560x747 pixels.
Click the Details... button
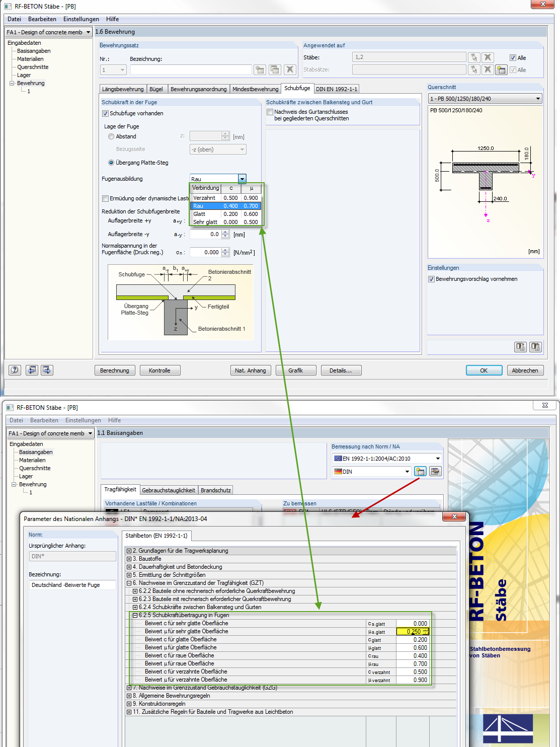[341, 370]
